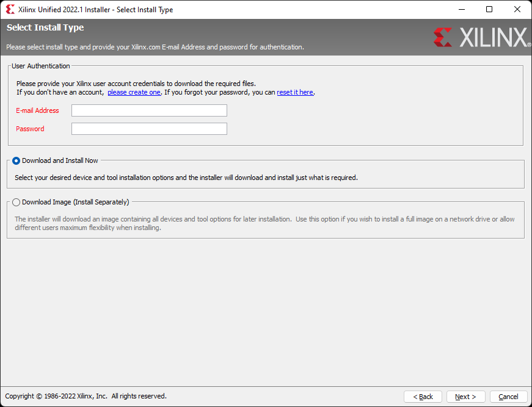Maximize the installer window
Image resolution: width=532 pixels, height=407 pixels.
489,10
